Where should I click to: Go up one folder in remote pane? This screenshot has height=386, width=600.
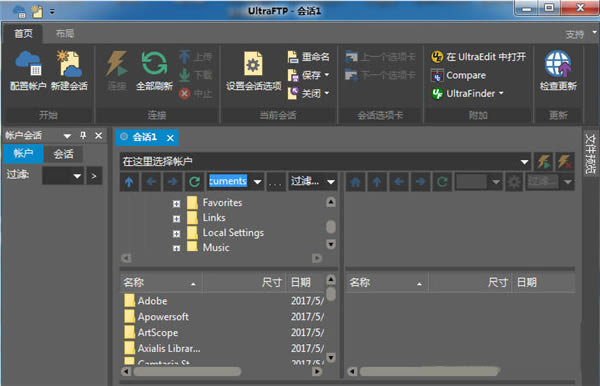[x=377, y=182]
